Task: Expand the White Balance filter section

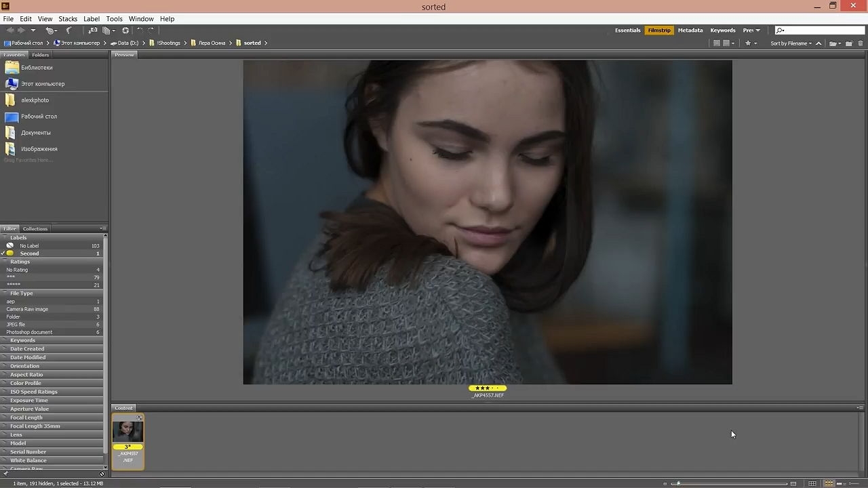Action: pos(52,460)
